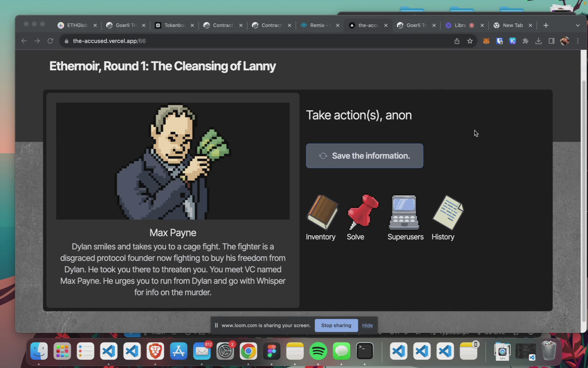The image size is (588, 368).
Task: Open Chrome three-dot menu
Action: click(578, 41)
